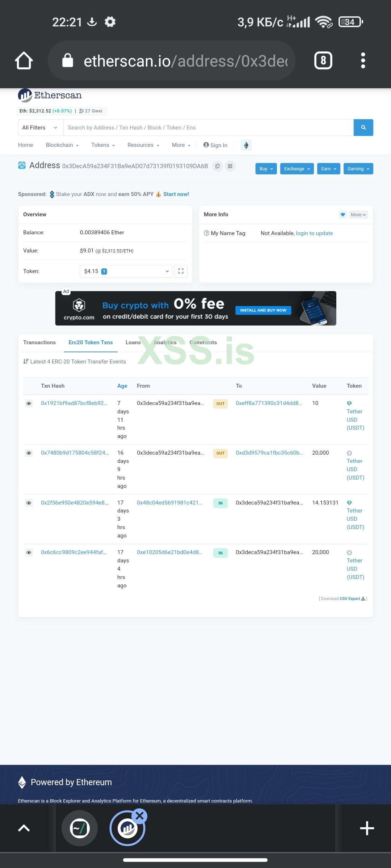The image size is (391, 868).
Task: Tap the battery indicator showing 34
Action: (x=350, y=22)
